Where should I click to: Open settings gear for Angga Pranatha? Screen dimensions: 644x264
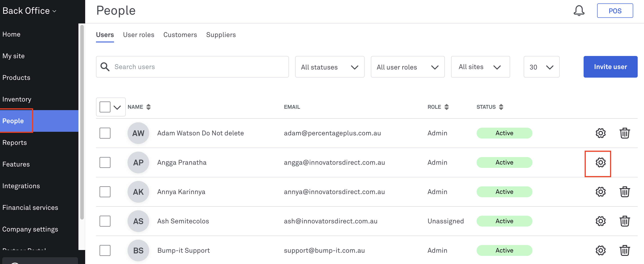pos(600,162)
